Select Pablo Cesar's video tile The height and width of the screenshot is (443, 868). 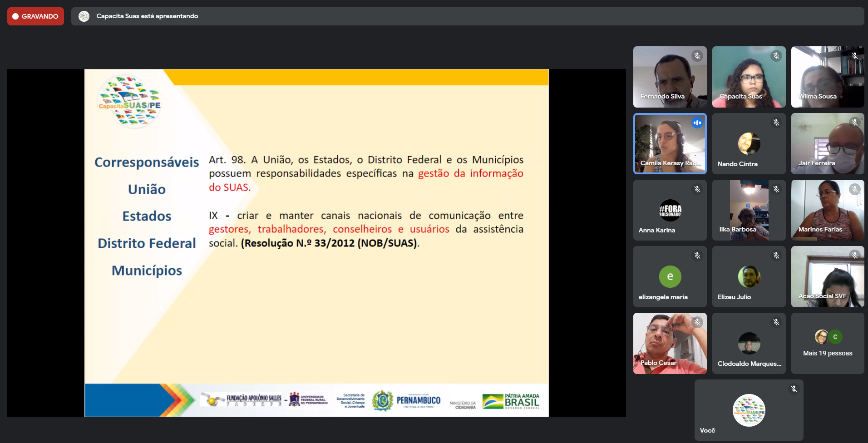pos(670,344)
